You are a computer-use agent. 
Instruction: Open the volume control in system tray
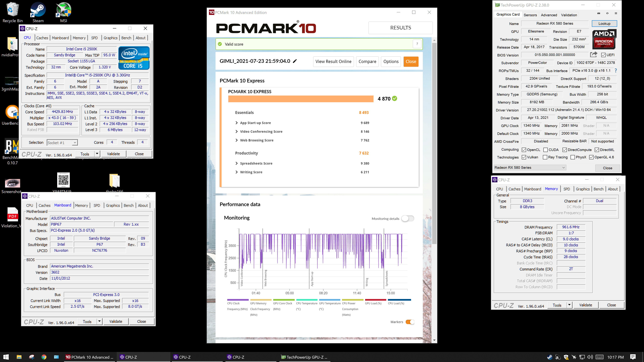pyautogui.click(x=590, y=357)
